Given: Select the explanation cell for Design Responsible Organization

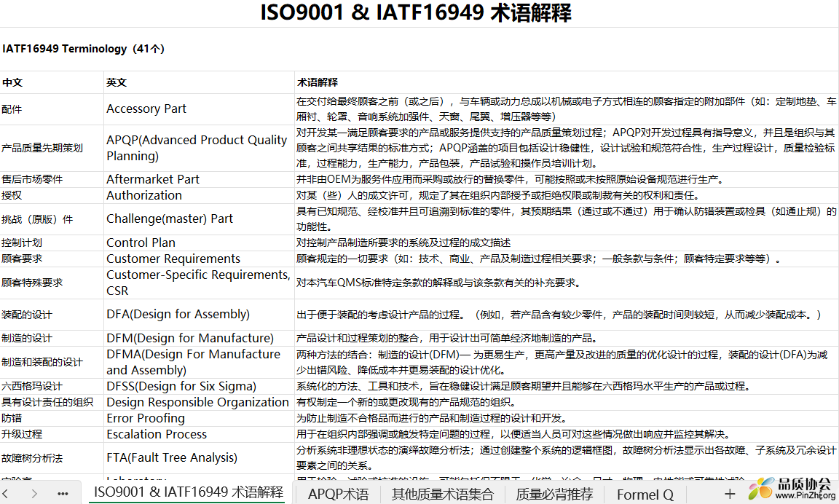Looking at the screenshot, I should tap(567, 402).
